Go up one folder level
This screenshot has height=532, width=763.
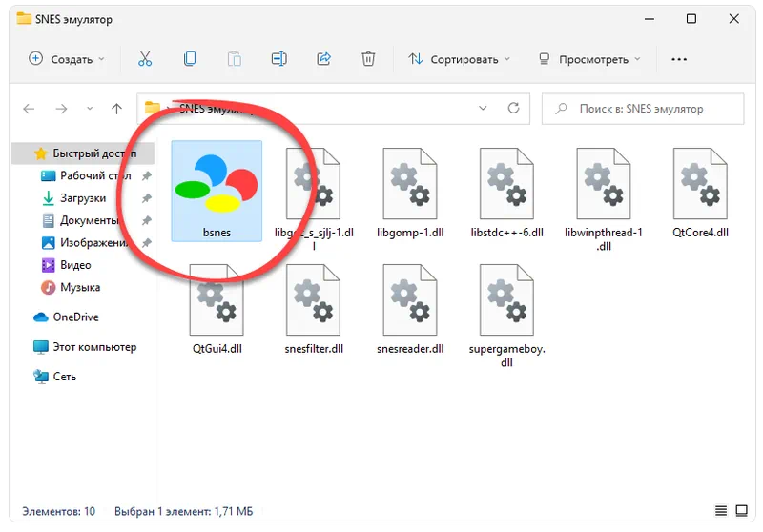pos(116,109)
